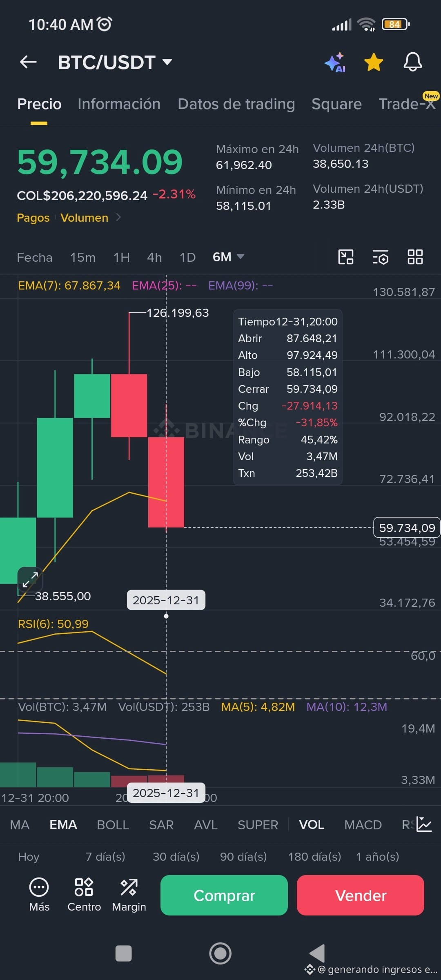Select the 1D chart interval

pos(187,257)
